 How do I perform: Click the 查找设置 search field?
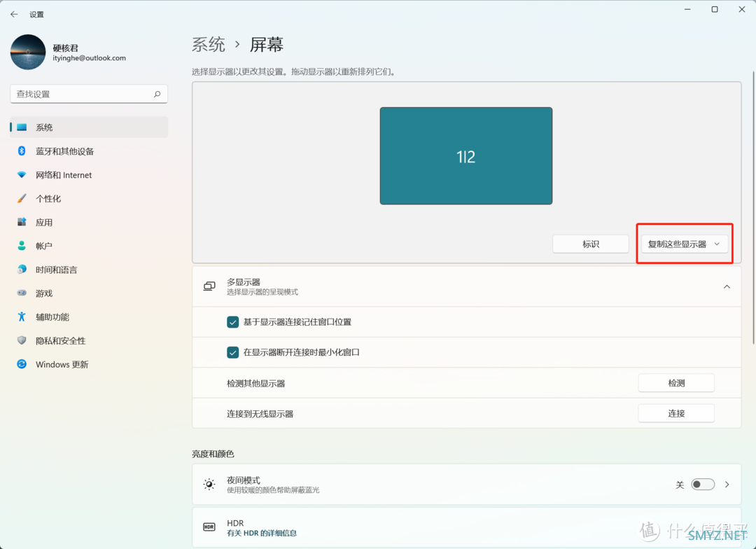tap(89, 94)
